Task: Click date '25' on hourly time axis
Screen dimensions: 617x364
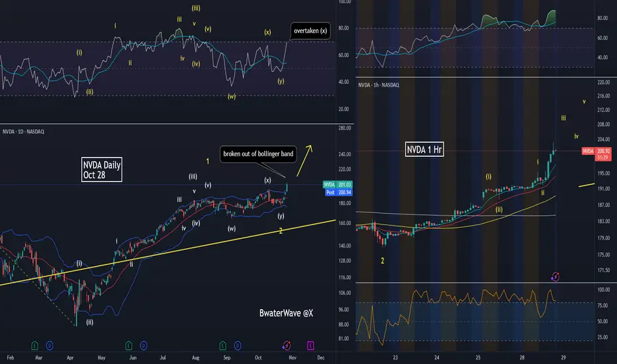Action: pyautogui.click(x=478, y=357)
